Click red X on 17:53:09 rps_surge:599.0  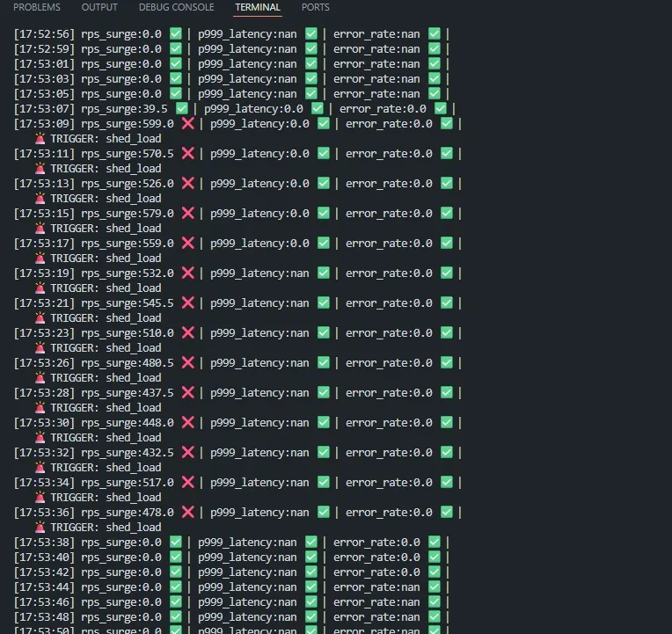pos(187,124)
